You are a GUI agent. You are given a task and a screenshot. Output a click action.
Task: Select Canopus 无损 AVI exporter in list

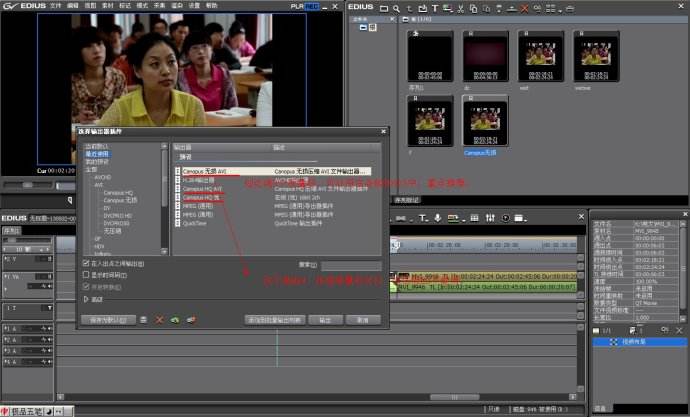pyautogui.click(x=205, y=171)
